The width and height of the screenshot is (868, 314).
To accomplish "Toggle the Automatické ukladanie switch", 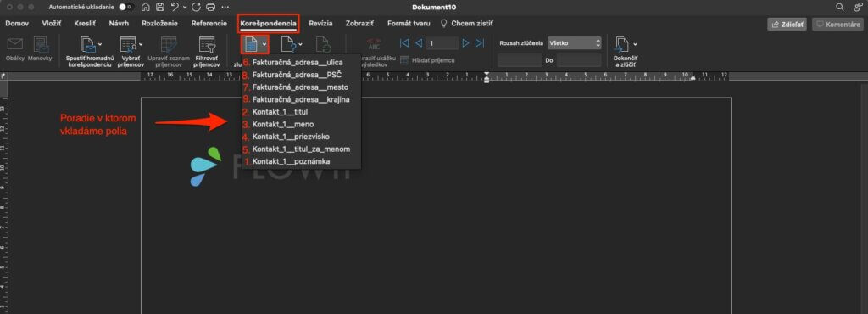I will [x=126, y=7].
